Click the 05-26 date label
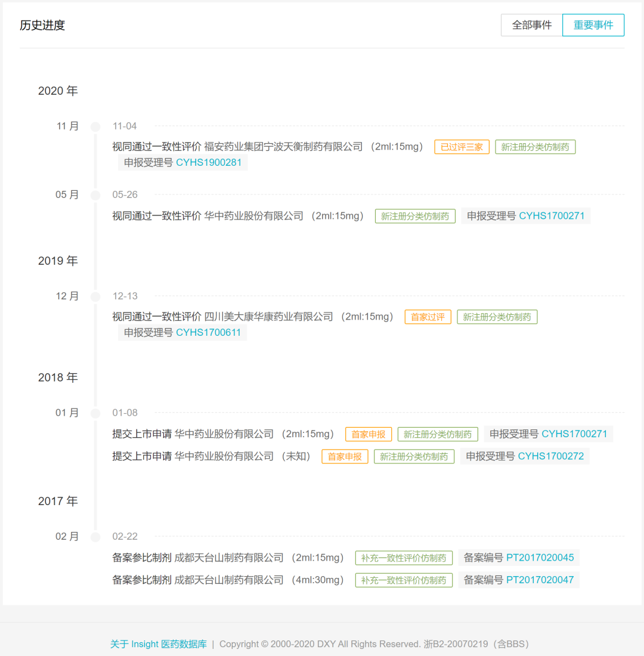644x656 pixels. (125, 194)
